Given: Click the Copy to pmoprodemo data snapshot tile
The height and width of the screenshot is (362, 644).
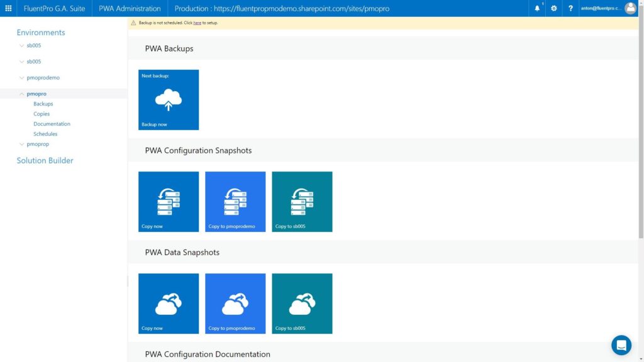Looking at the screenshot, I should (235, 303).
